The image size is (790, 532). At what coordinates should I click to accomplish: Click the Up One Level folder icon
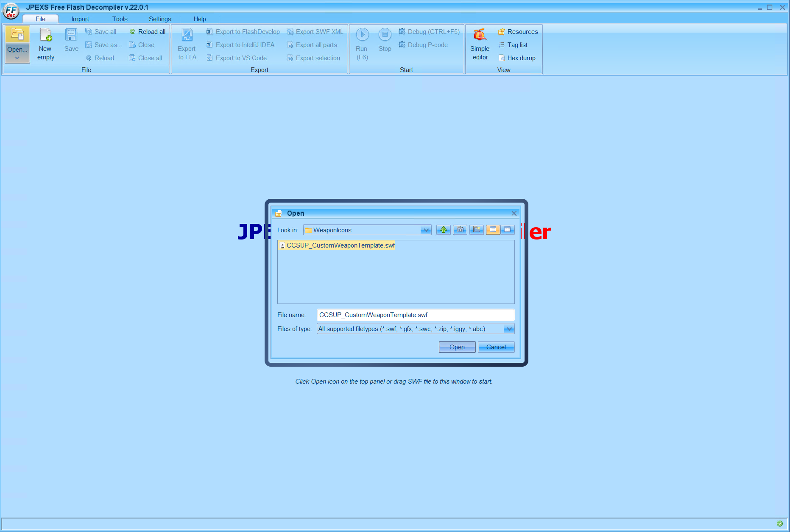coord(443,230)
